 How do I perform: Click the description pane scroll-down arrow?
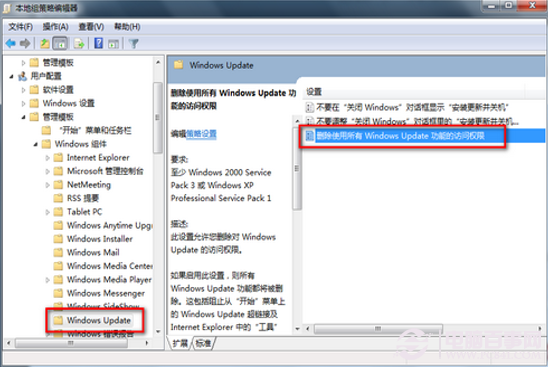(x=297, y=329)
